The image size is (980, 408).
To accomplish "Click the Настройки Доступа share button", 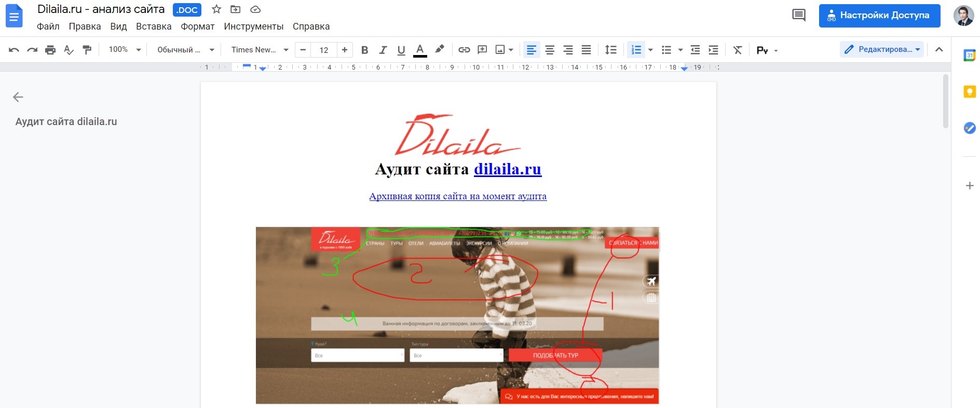I will 880,16.
